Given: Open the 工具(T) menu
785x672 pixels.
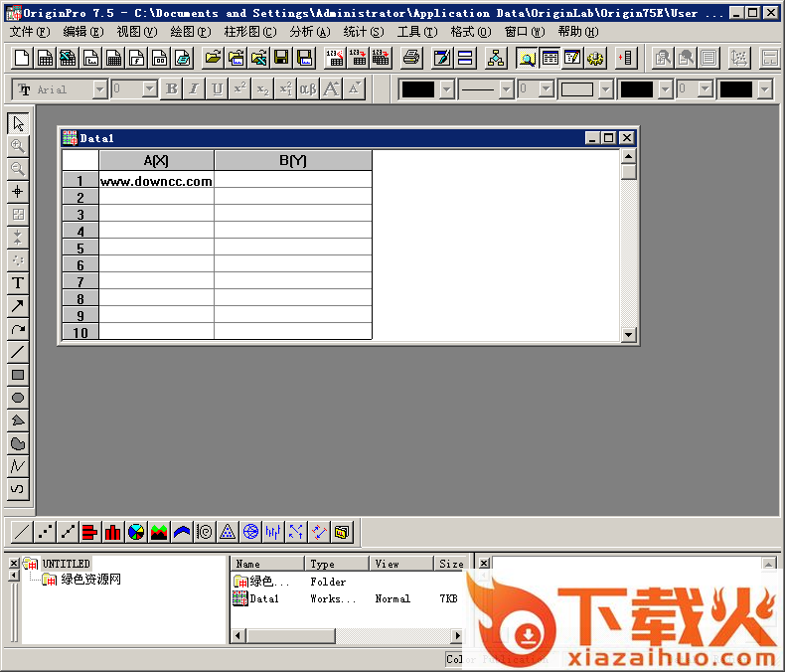Looking at the screenshot, I should (415, 32).
